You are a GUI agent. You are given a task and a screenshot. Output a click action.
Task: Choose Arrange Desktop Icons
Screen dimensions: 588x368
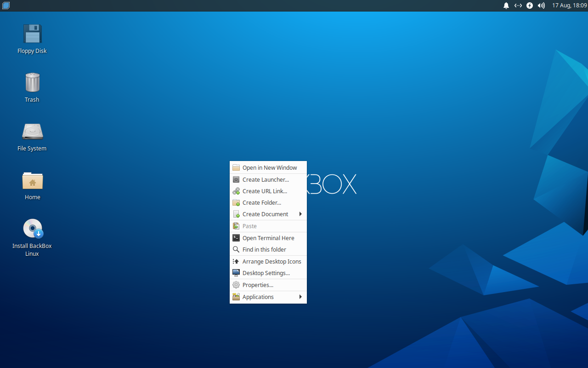tap(268, 261)
